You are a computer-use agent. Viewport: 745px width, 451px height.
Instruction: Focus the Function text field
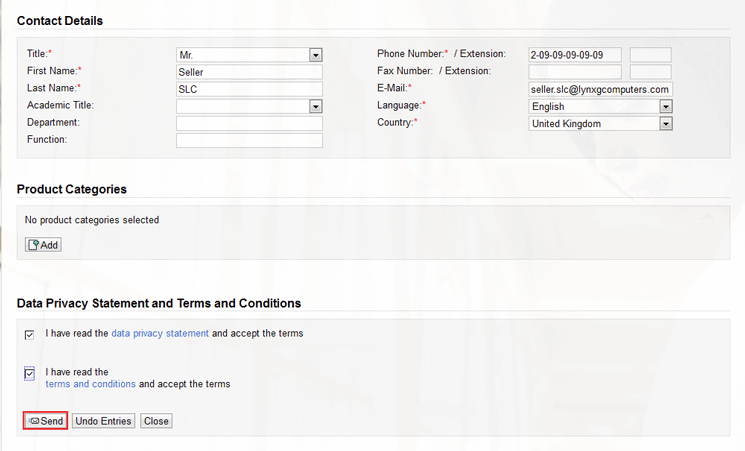point(249,140)
